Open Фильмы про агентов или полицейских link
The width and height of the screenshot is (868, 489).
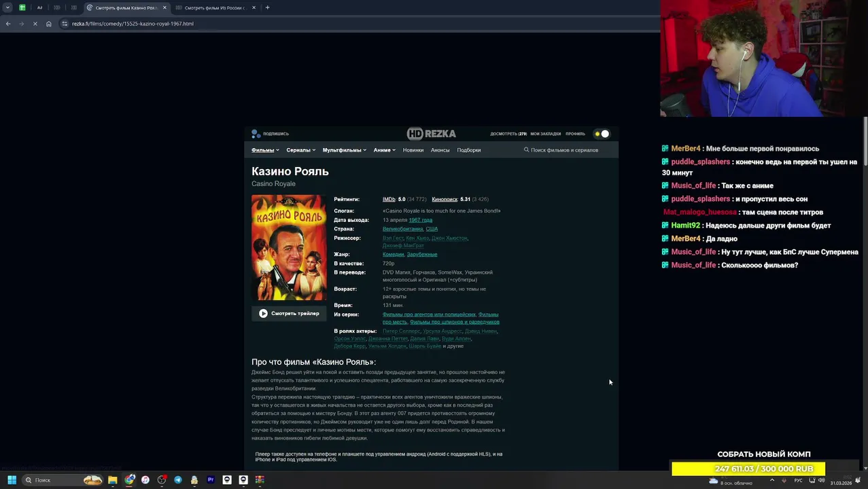click(x=429, y=314)
